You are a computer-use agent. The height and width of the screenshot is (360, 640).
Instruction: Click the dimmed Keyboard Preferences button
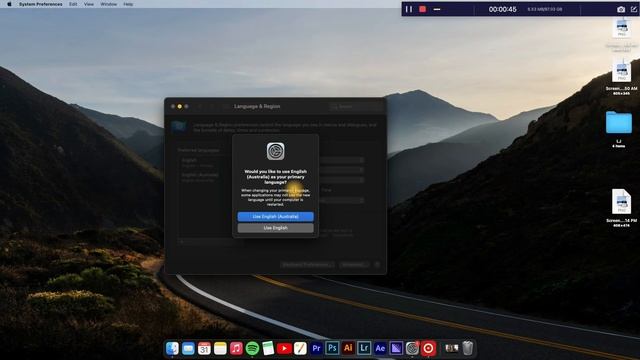[x=308, y=265]
